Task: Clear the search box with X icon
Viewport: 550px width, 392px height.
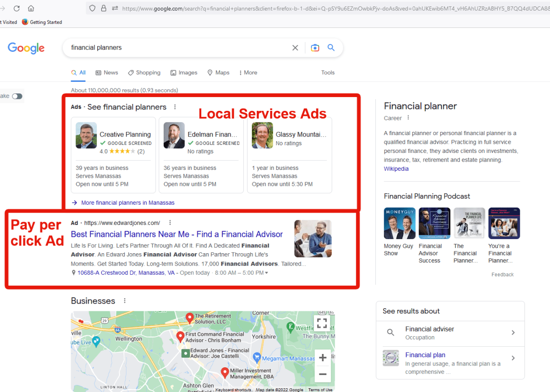Action: click(x=295, y=48)
